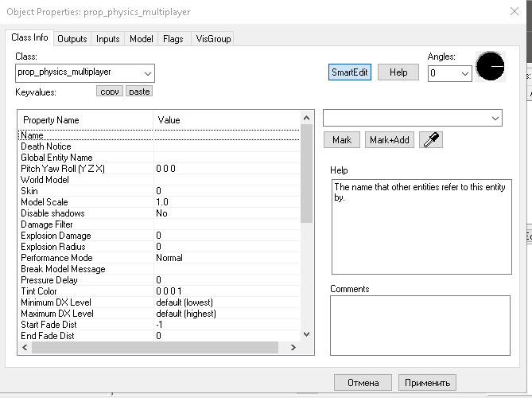Screen dimensions: 532x398
Task: Click left arrow of horizontal scrollbar
Action: point(25,347)
